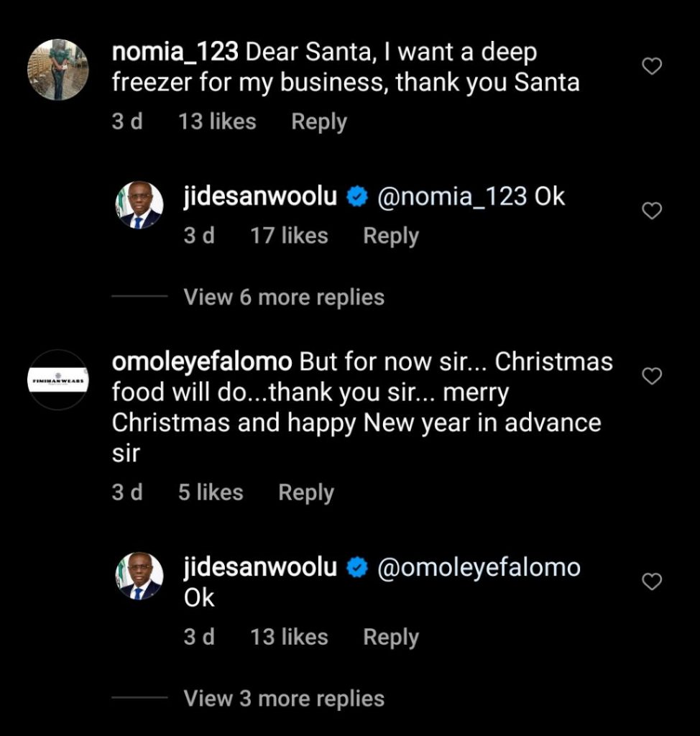Reply to omoleyefalomo's comment
This screenshot has width=700, height=736.
[305, 492]
